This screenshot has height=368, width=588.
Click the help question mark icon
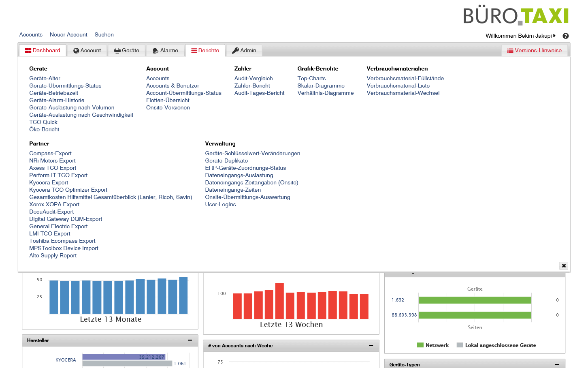coord(566,36)
